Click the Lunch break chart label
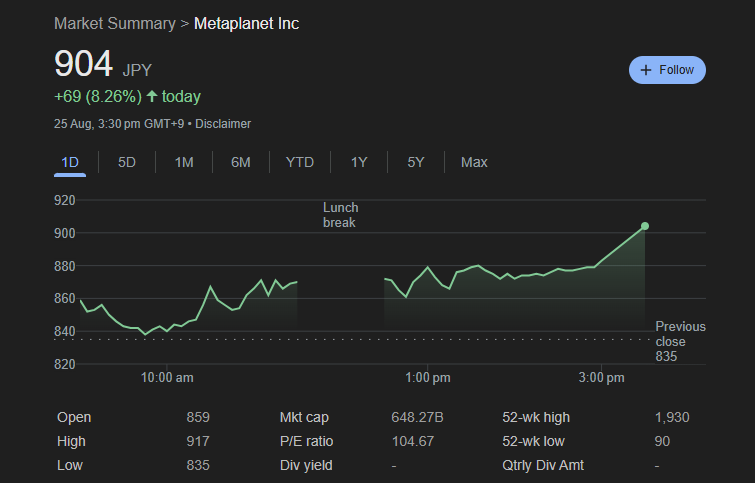Image resolution: width=755 pixels, height=483 pixels. (x=340, y=215)
